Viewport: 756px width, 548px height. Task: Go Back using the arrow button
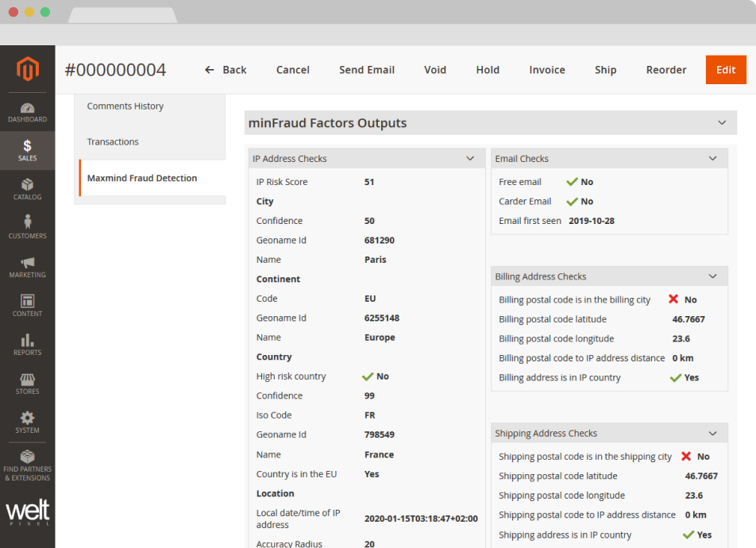click(x=226, y=70)
